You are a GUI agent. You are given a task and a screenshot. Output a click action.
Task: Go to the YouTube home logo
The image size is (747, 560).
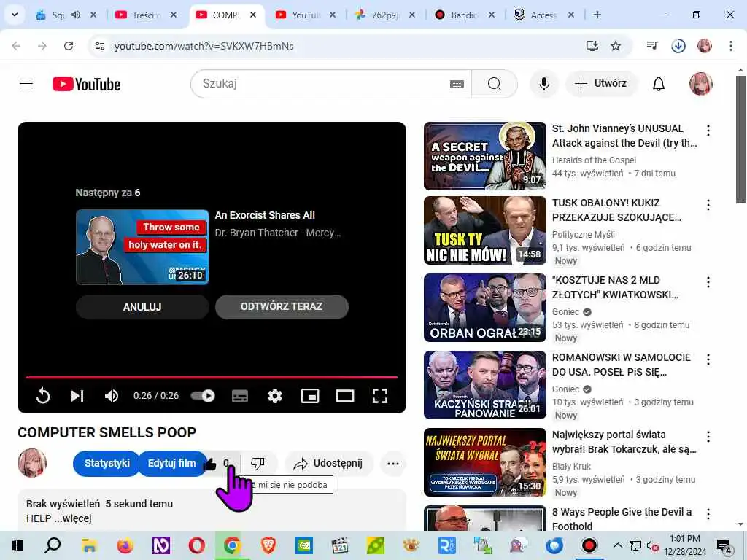pyautogui.click(x=86, y=84)
